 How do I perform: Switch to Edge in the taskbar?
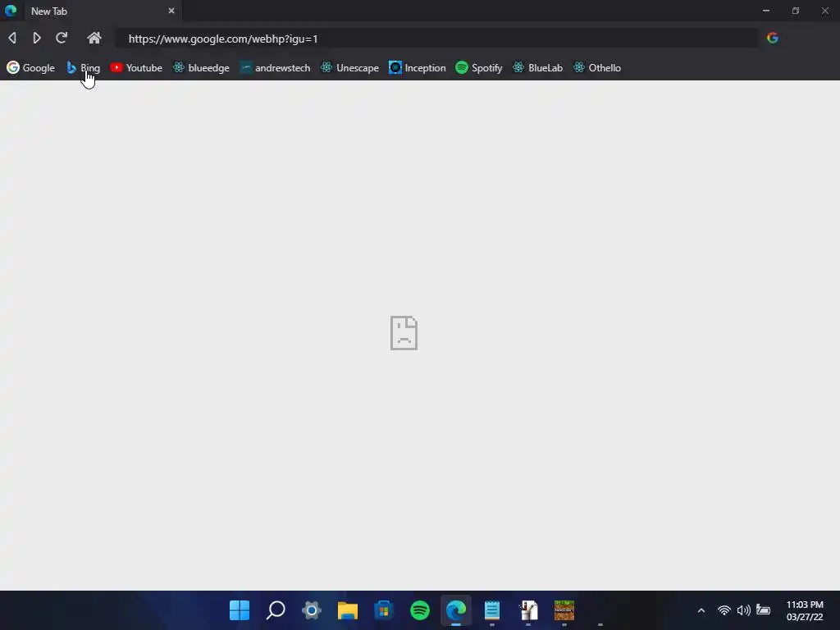(456, 610)
